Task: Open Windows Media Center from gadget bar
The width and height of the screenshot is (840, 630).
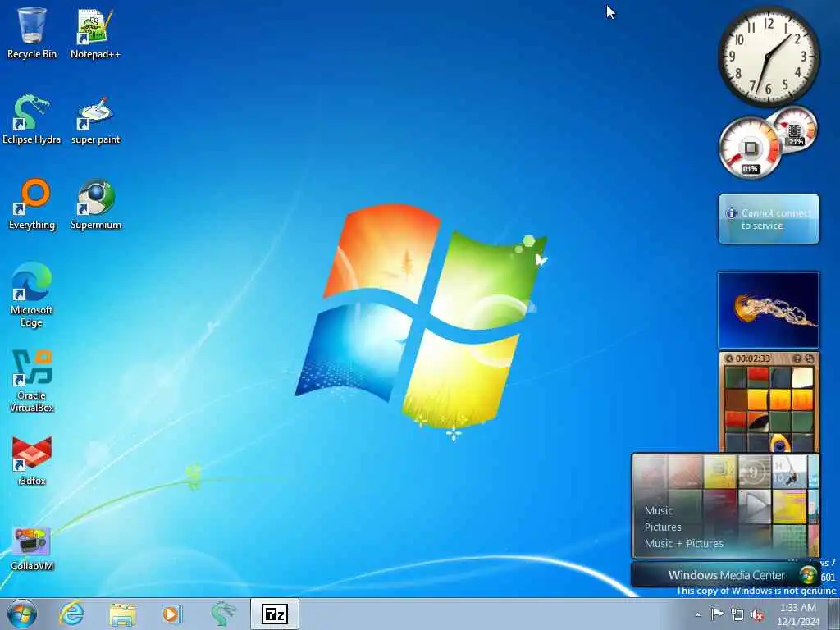Action: 727,575
